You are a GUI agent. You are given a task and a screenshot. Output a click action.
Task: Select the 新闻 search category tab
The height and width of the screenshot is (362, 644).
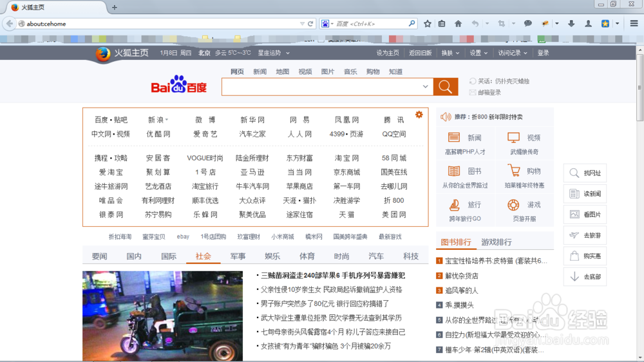coord(260,71)
